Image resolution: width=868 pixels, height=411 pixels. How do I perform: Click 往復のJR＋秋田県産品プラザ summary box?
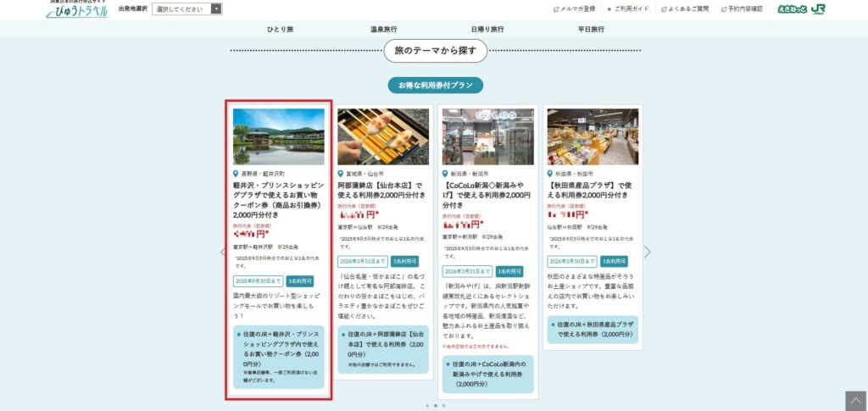[593, 330]
